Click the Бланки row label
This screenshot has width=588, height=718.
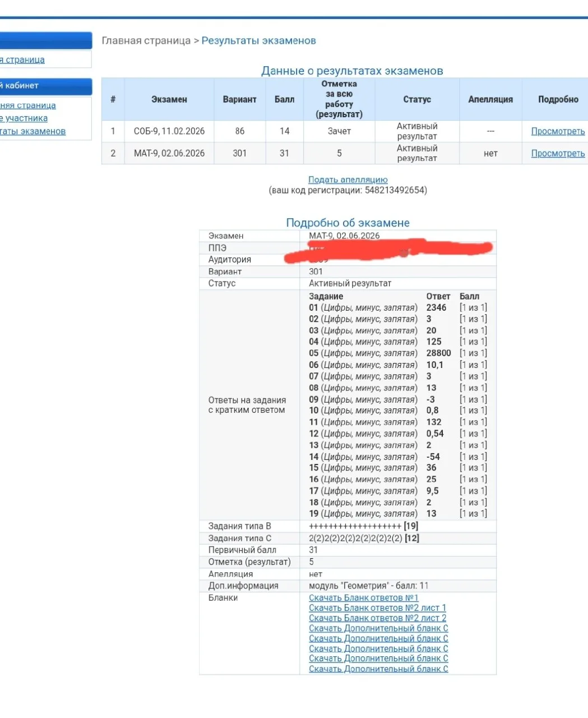pyautogui.click(x=223, y=598)
